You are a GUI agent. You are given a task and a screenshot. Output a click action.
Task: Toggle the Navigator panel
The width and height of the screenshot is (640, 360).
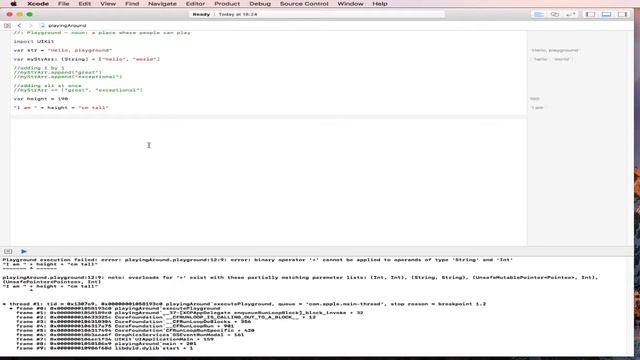(590, 14)
